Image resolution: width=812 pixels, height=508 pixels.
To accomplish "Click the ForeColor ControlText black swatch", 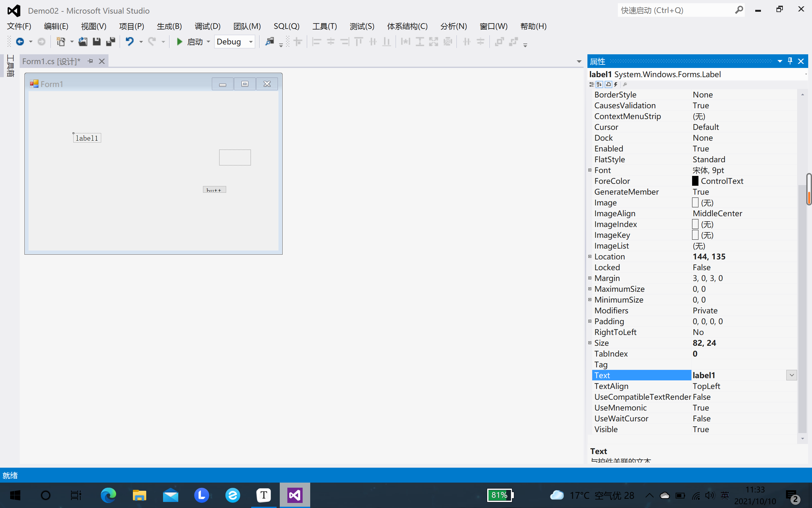I will coord(695,181).
